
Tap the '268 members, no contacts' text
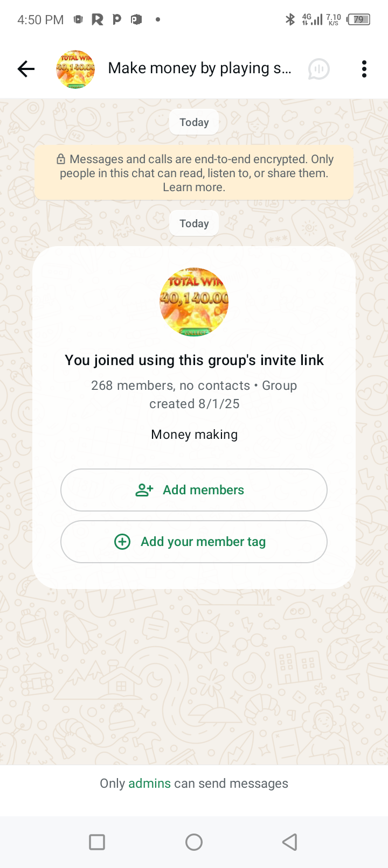coord(170,386)
